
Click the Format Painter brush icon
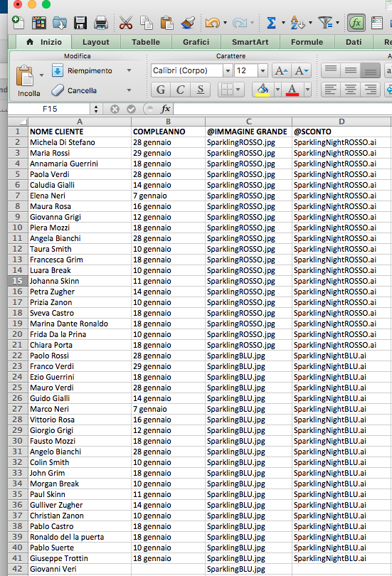click(188, 23)
